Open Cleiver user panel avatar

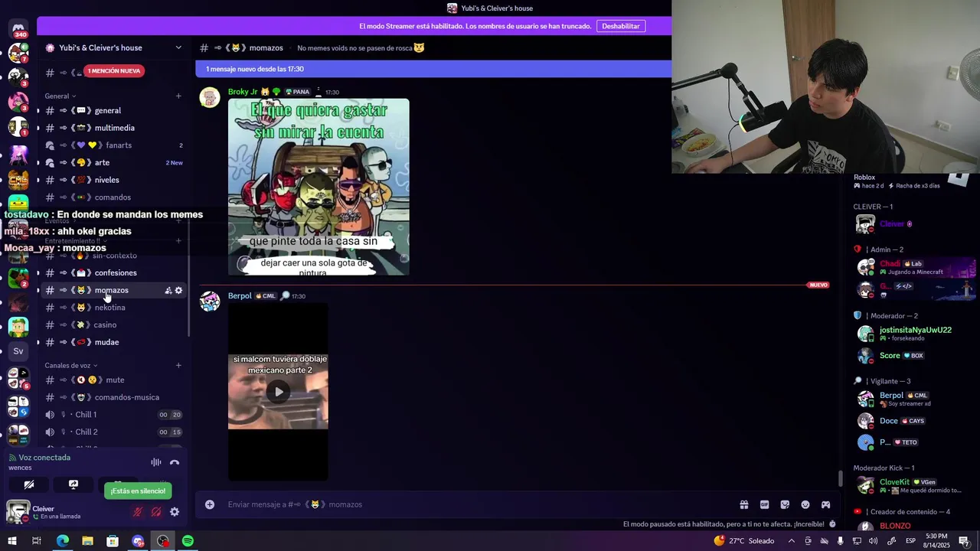(x=18, y=512)
